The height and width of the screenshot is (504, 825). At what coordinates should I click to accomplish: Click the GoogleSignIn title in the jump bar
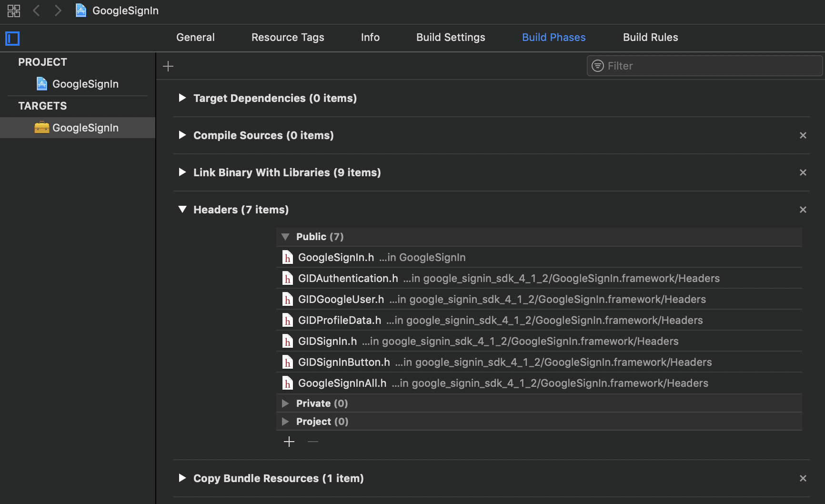125,10
